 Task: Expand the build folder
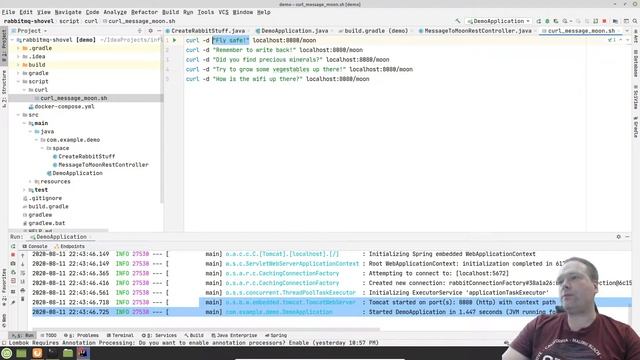coord(18,65)
